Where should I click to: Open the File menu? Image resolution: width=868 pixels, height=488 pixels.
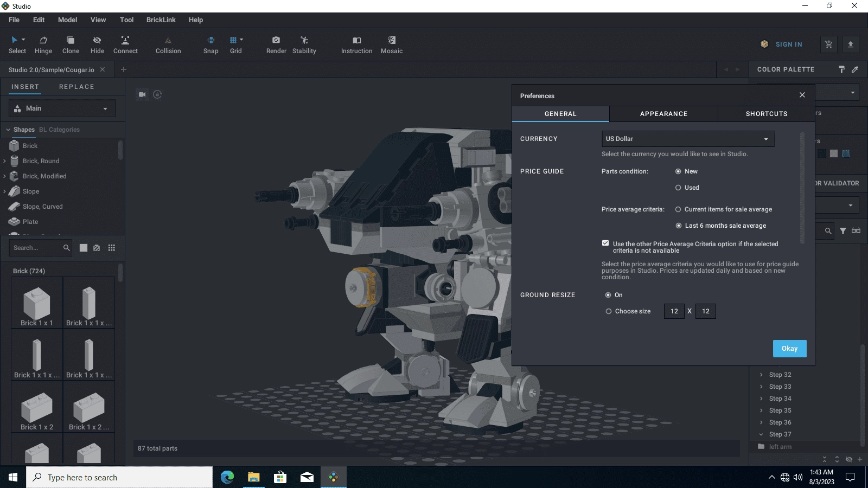click(14, 20)
